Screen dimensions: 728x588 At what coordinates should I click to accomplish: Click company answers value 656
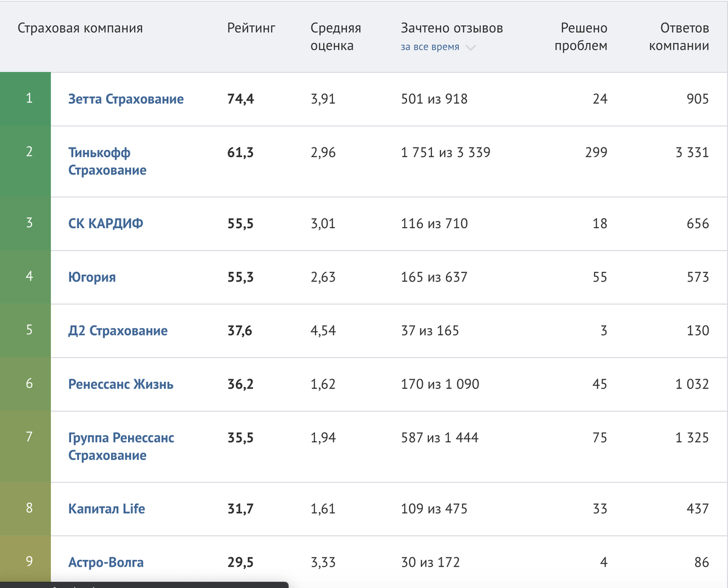[x=698, y=223]
